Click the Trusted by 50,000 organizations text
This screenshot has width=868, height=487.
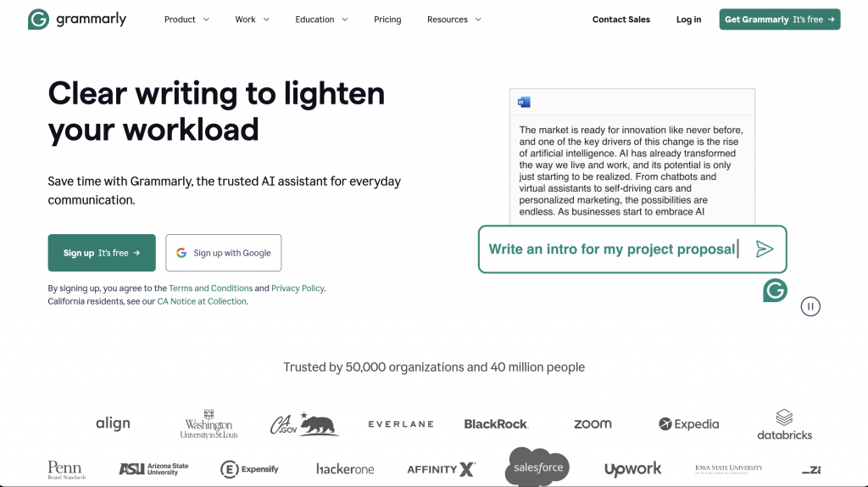pyautogui.click(x=434, y=367)
